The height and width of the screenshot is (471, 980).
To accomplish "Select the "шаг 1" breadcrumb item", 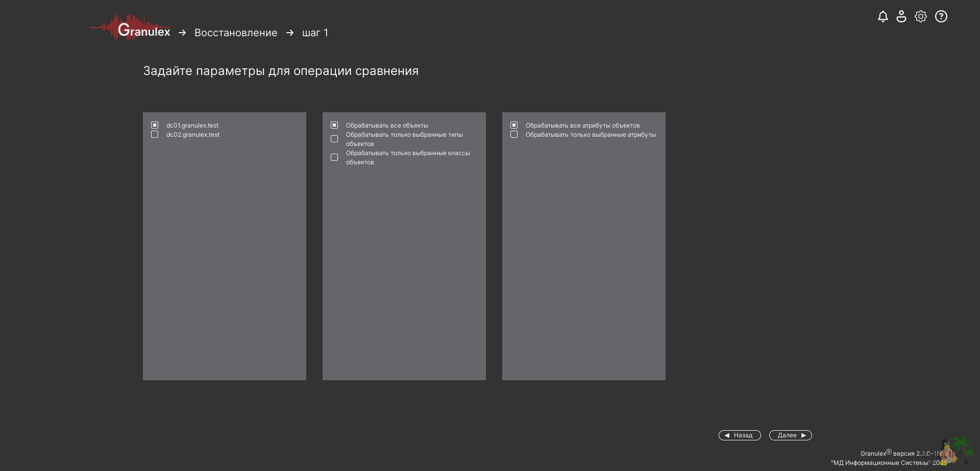I will (315, 33).
